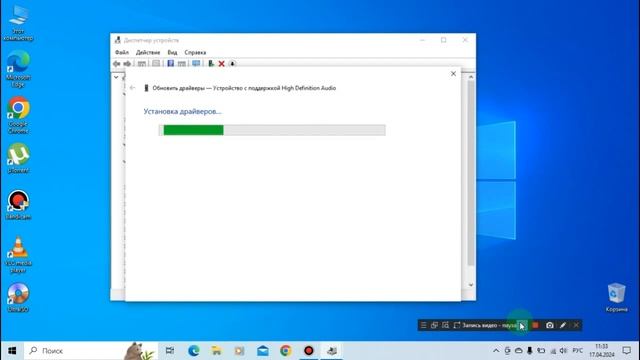Open the Действие menu
Screen dimensions: 640x360
(x=148, y=52)
